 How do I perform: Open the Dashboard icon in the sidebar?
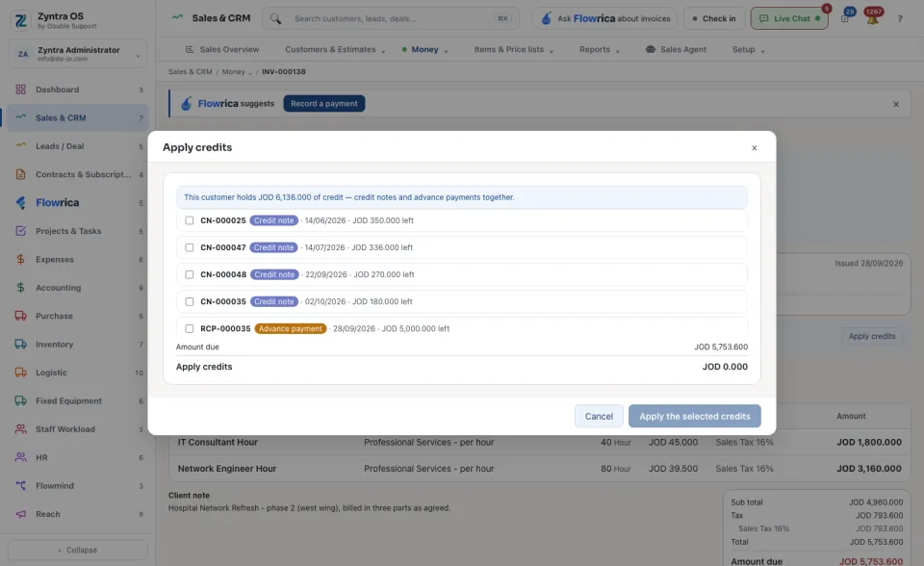pos(20,90)
